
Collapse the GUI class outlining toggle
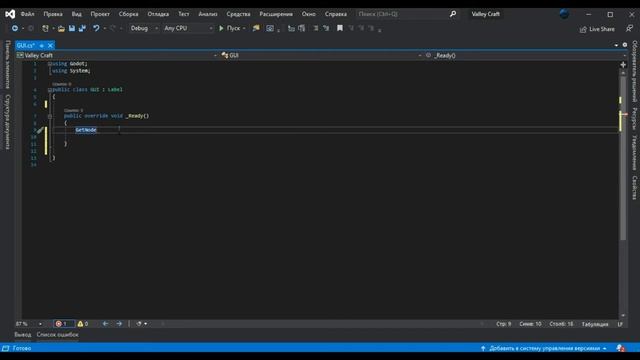pyautogui.click(x=50, y=90)
